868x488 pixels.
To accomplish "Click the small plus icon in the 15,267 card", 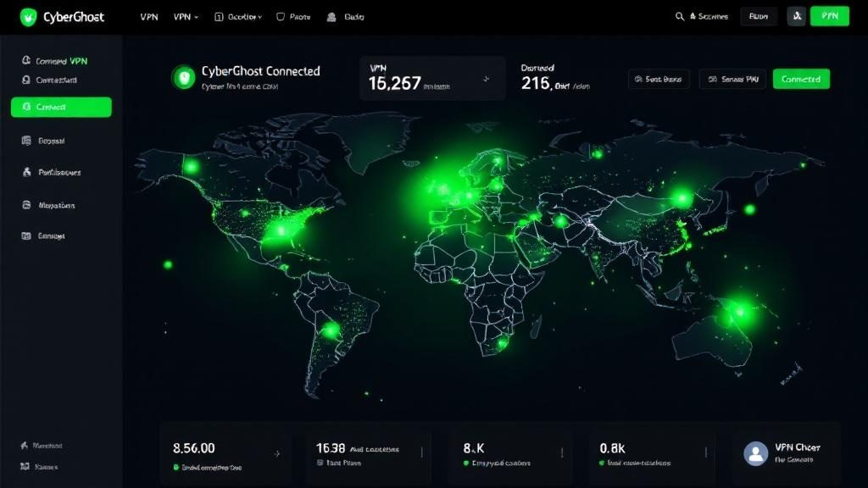I will (486, 79).
